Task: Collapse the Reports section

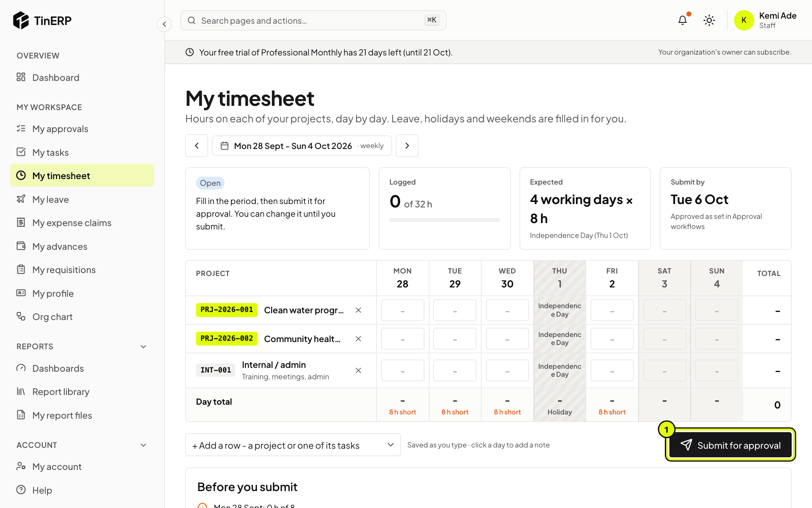Action: coord(143,347)
